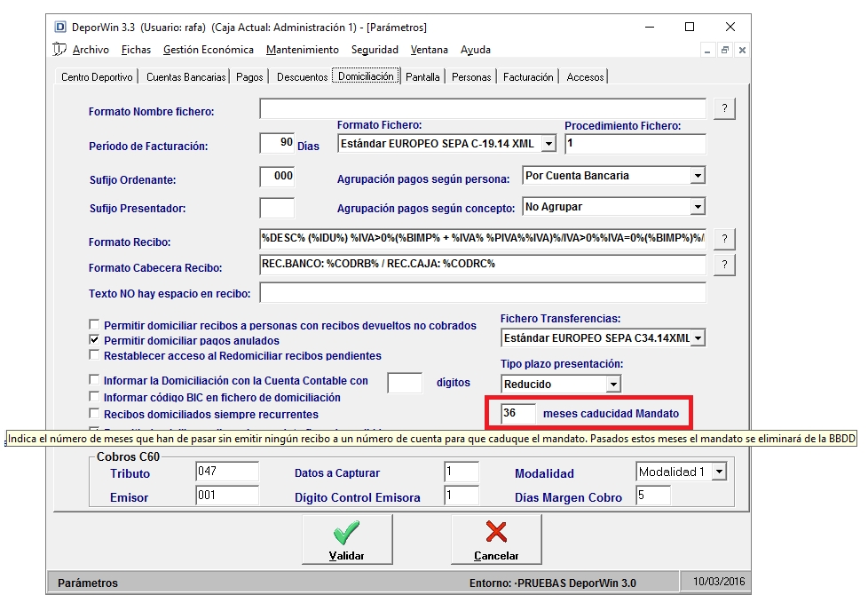Click the dígitos input field for Cuenta Contable

pos(405,383)
